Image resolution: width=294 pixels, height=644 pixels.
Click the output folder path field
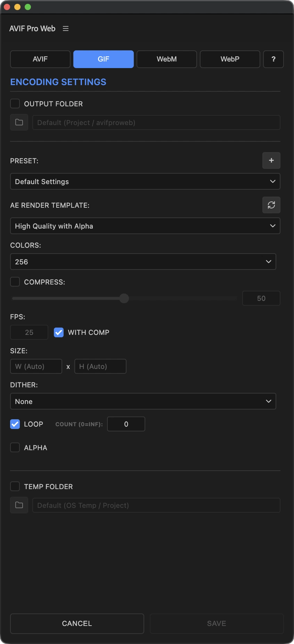(x=156, y=122)
